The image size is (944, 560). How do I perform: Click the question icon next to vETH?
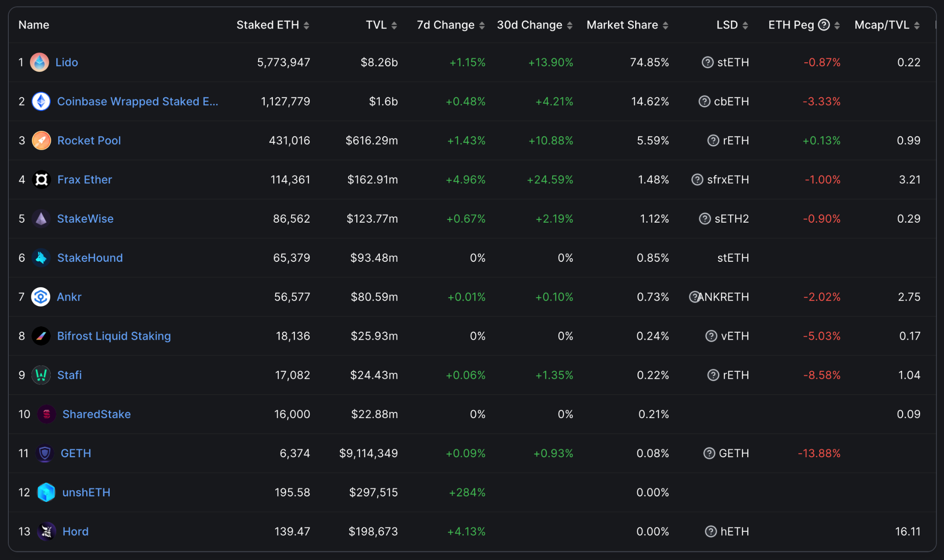(x=711, y=336)
